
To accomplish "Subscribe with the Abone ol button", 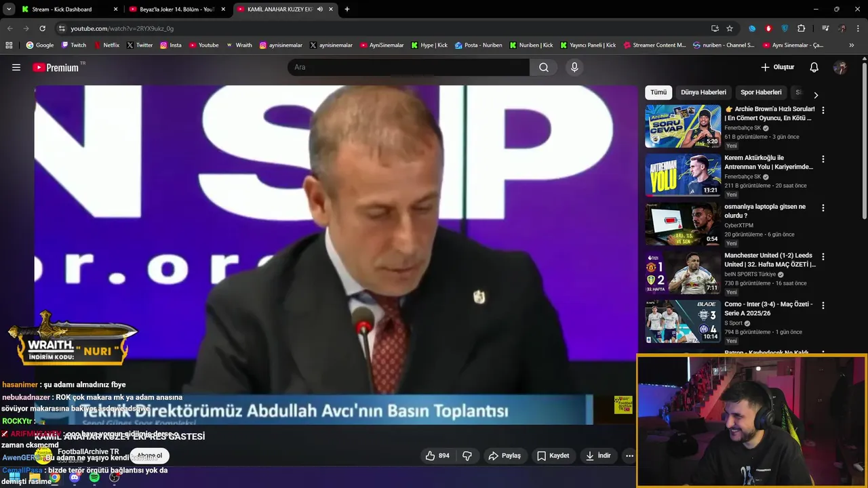I will 149,455.
